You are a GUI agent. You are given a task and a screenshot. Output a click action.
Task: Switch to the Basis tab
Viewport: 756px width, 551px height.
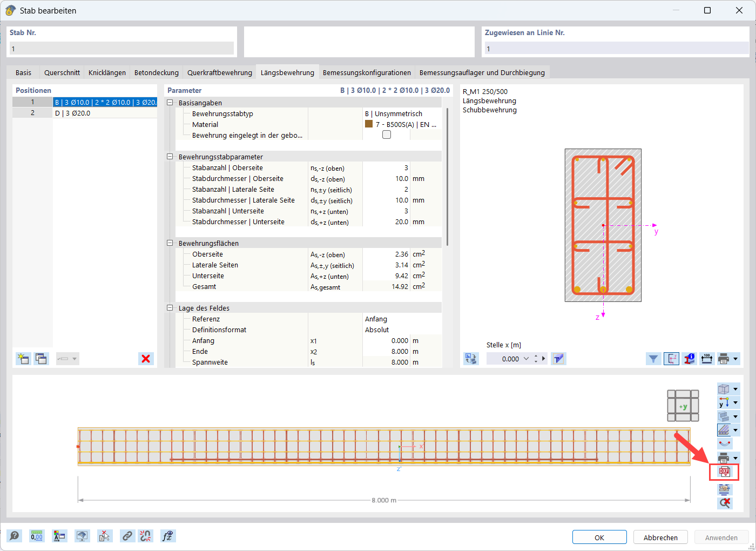coord(23,72)
